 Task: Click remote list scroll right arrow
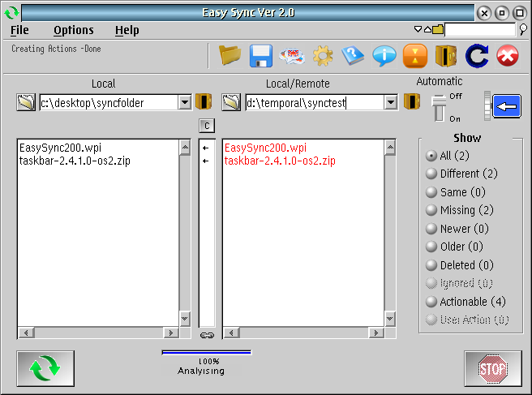376,333
